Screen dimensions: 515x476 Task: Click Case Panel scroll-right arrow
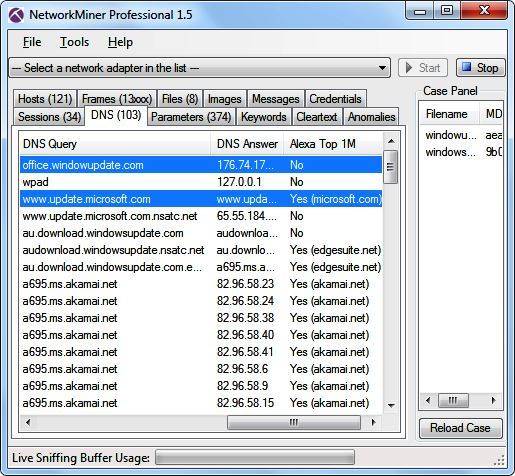click(x=493, y=400)
